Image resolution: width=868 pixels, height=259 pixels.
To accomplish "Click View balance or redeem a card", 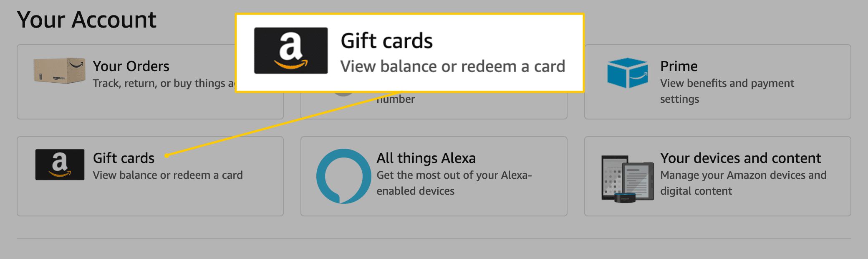I will point(169,175).
